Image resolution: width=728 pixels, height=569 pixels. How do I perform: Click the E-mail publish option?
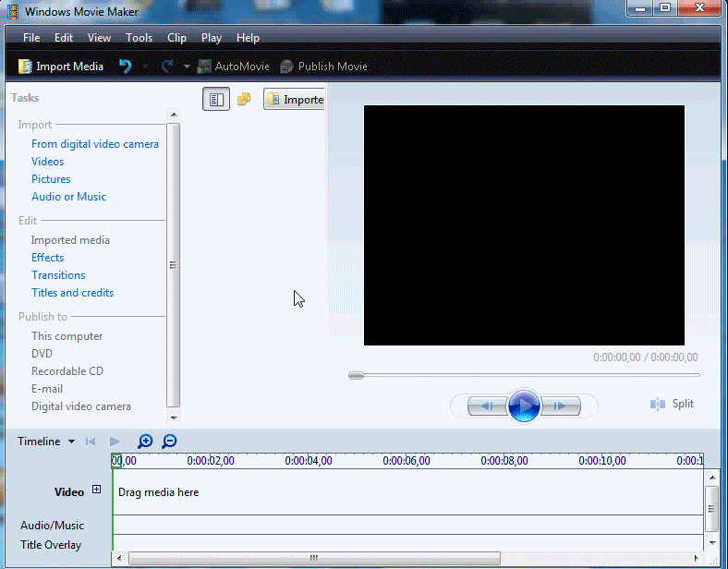(47, 389)
